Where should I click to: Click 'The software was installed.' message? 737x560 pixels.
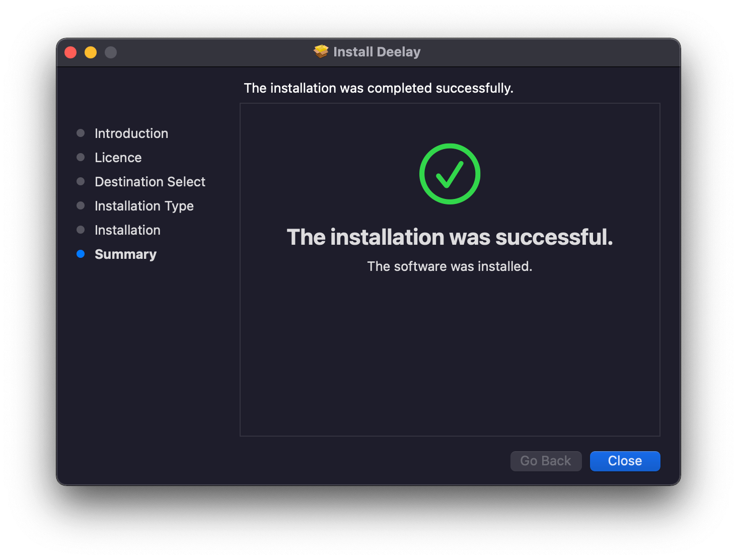click(x=450, y=266)
